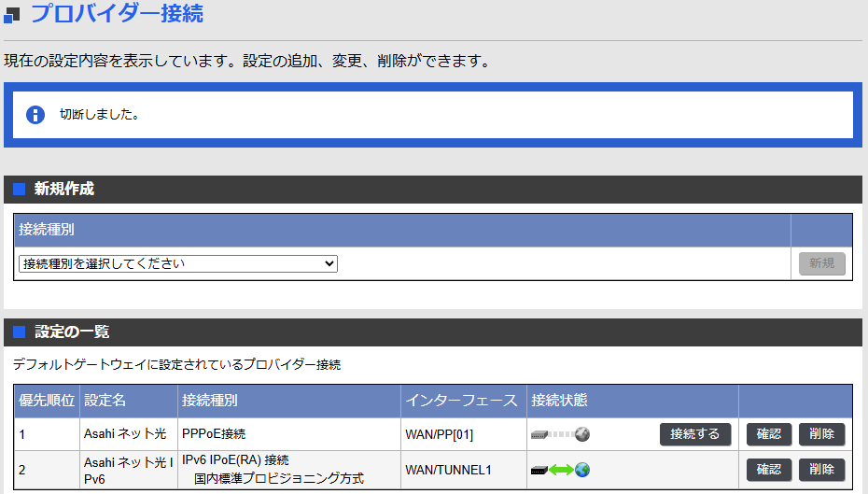Click 確認 for the PPPoE接続 row
The height and width of the screenshot is (494, 868).
point(768,434)
